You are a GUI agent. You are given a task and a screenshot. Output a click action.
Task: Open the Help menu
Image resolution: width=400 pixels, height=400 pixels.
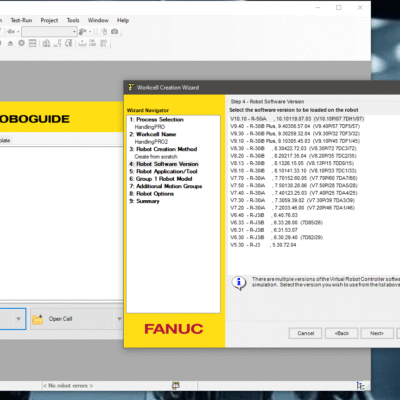click(123, 20)
